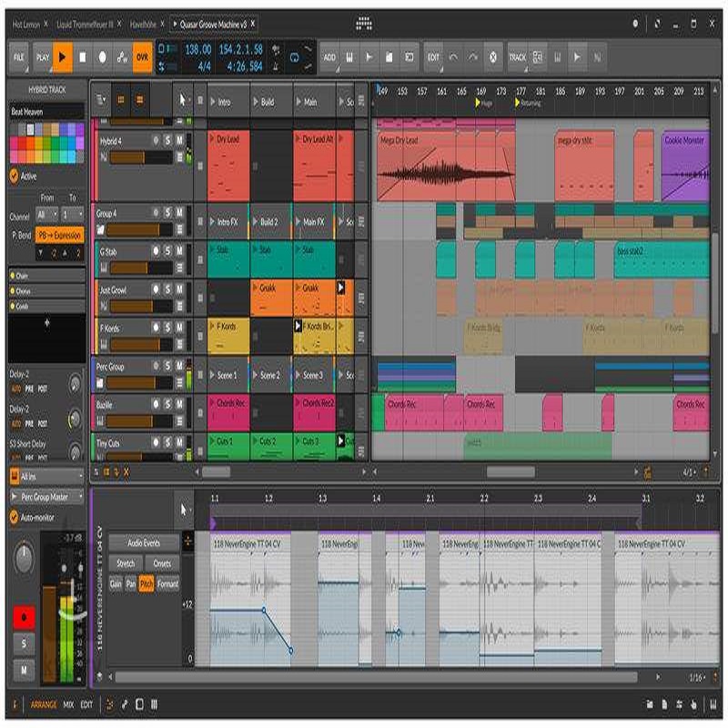Click the red record arm button

(22, 616)
